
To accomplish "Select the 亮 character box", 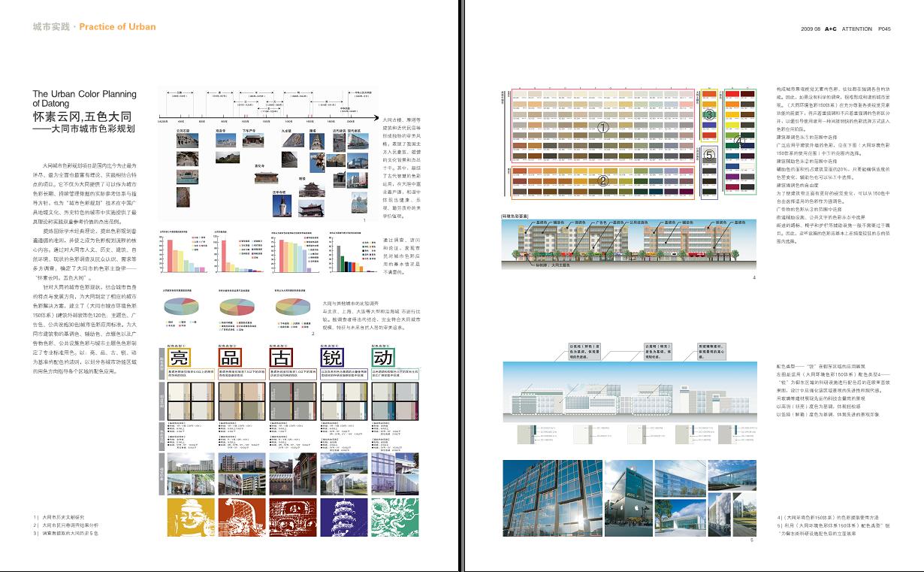I will (180, 356).
